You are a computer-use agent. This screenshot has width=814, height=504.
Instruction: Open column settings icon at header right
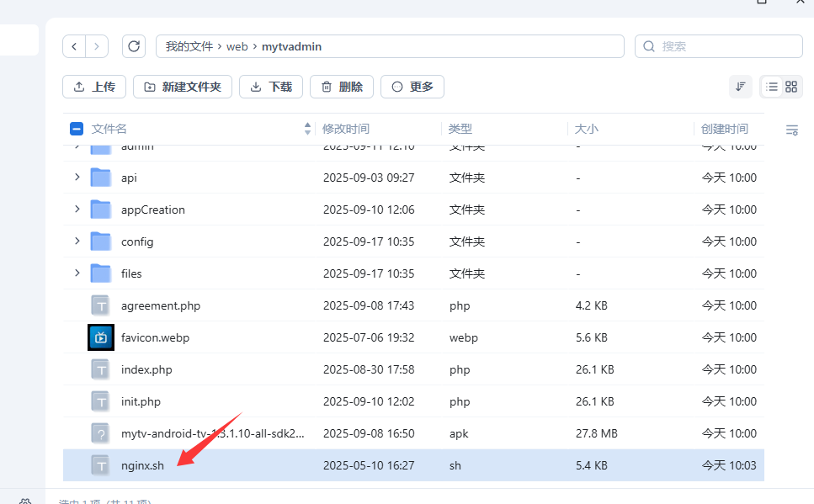pos(791,130)
